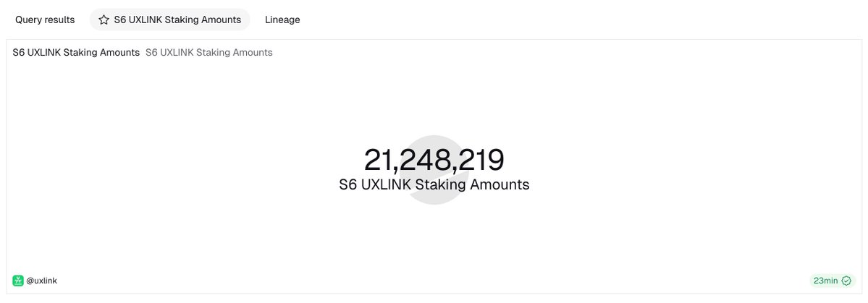Select the S6 UXLINK Staking Amounts tab
868x303 pixels.
[x=177, y=20]
